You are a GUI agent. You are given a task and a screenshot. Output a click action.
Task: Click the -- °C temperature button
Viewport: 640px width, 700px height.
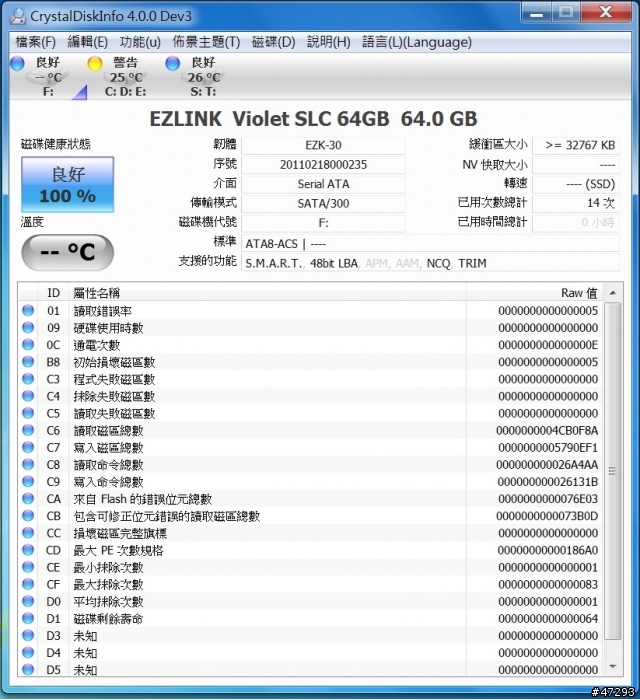click(67, 252)
